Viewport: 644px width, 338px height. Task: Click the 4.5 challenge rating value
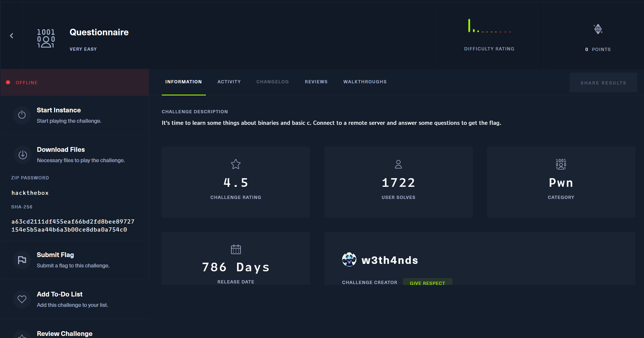click(x=236, y=183)
